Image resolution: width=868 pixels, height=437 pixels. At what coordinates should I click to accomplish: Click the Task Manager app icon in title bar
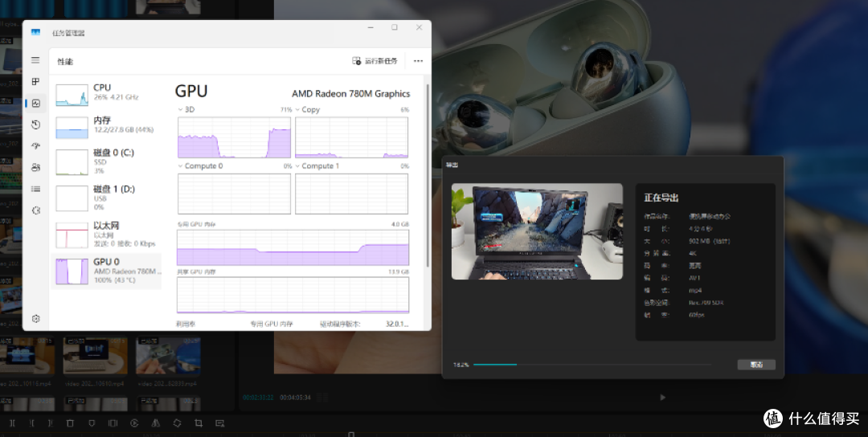(35, 32)
